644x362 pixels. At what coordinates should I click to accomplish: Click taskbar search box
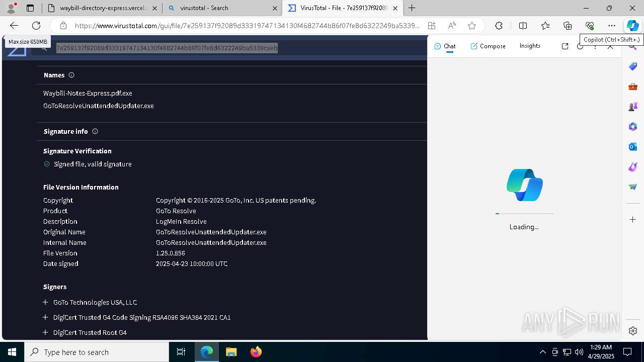tap(97, 352)
